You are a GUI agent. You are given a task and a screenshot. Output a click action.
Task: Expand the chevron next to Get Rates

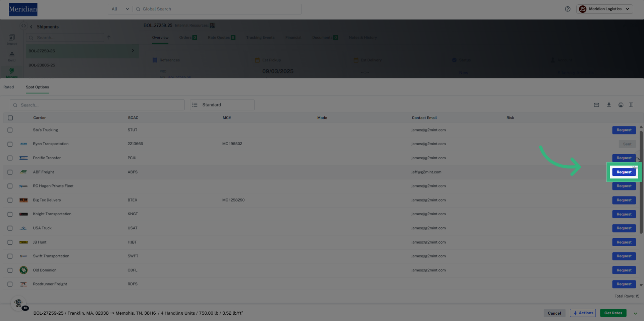[635, 313]
